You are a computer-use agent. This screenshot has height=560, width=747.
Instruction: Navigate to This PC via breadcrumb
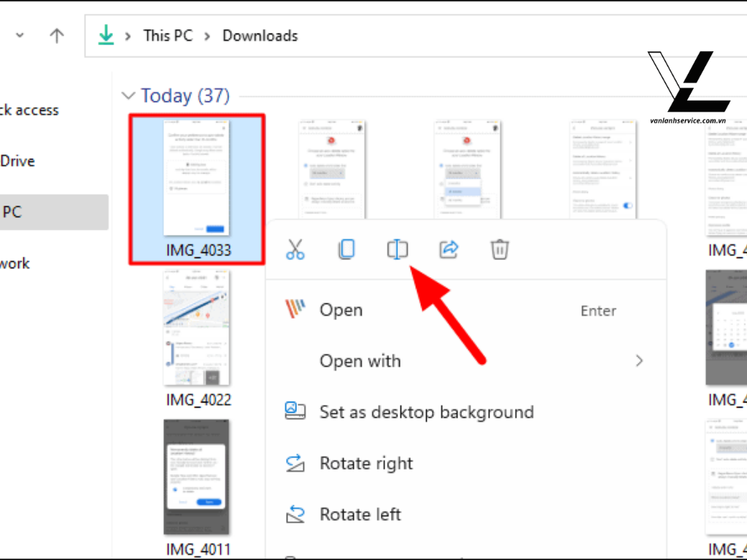pos(167,35)
